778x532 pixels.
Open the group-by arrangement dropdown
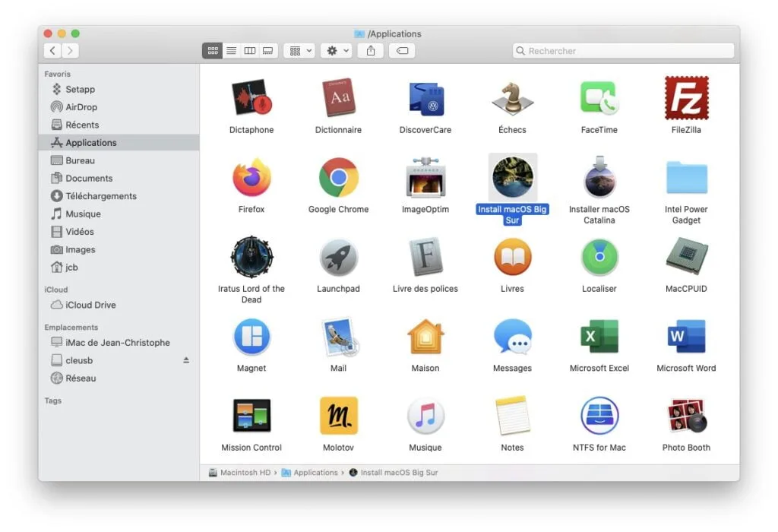(299, 51)
